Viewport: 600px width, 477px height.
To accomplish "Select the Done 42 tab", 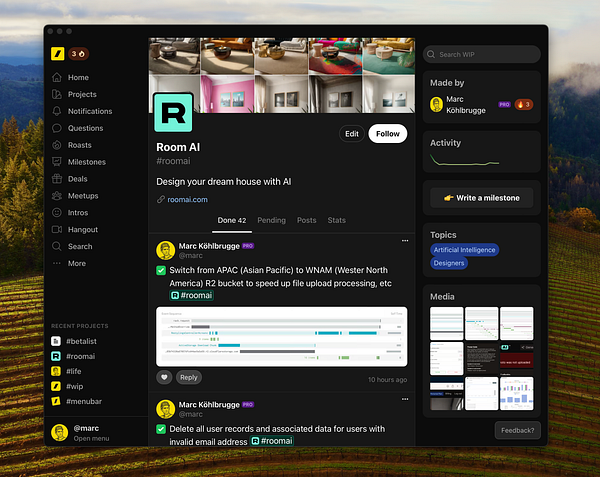I will point(232,220).
